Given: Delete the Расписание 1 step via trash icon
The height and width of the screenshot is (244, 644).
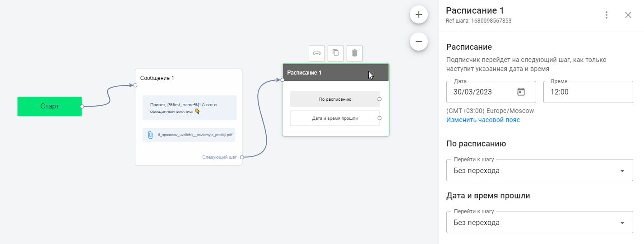Looking at the screenshot, I should click(354, 53).
